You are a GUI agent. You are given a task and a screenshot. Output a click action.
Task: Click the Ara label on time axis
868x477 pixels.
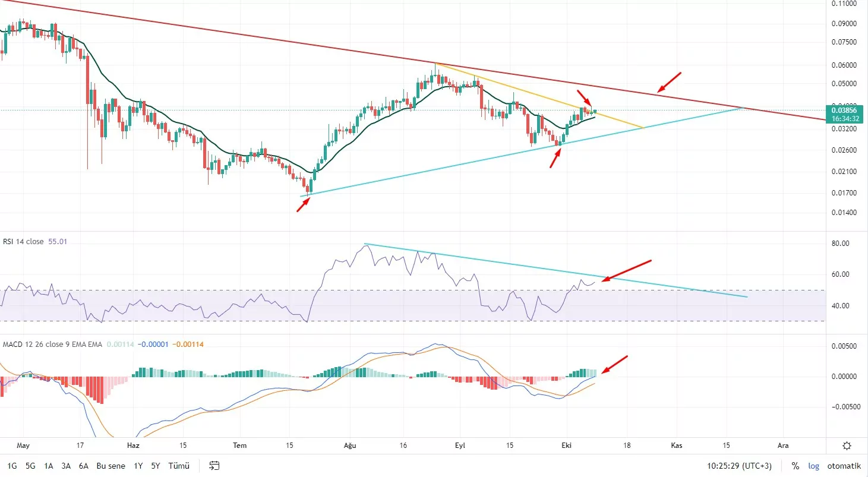[x=783, y=445]
